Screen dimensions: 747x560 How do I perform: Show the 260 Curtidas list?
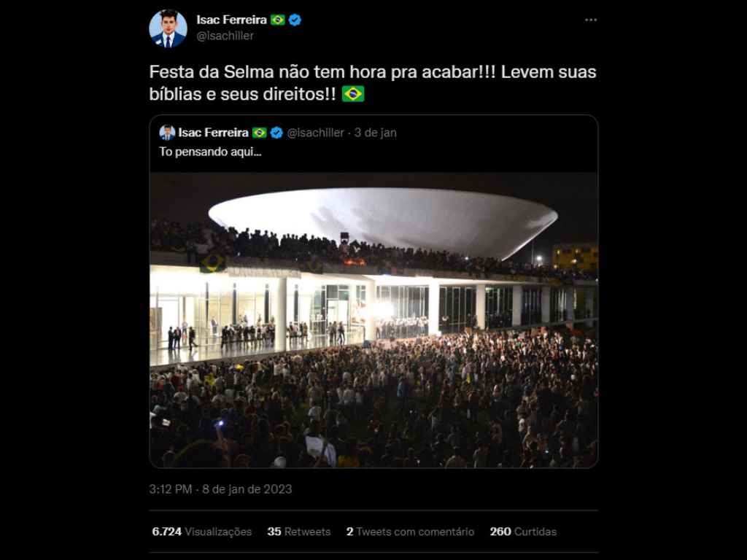[x=523, y=532]
